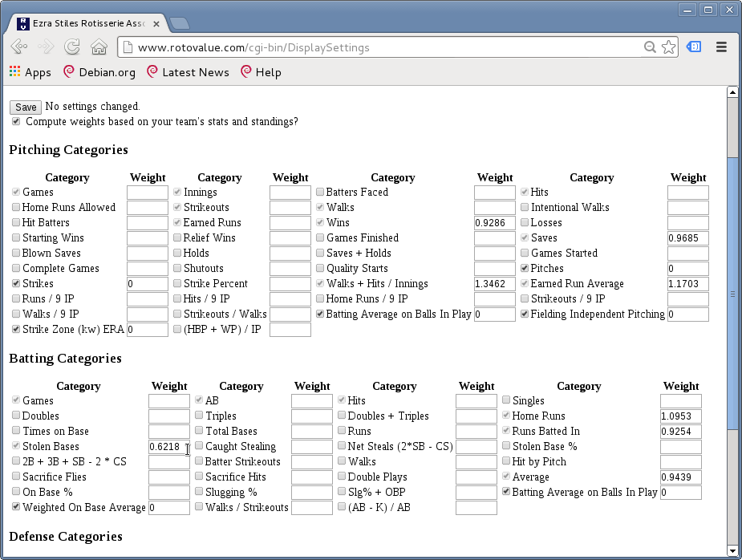The width and height of the screenshot is (742, 560).
Task: Select the Ezra Stiles Rotisserie tab
Action: (x=87, y=23)
